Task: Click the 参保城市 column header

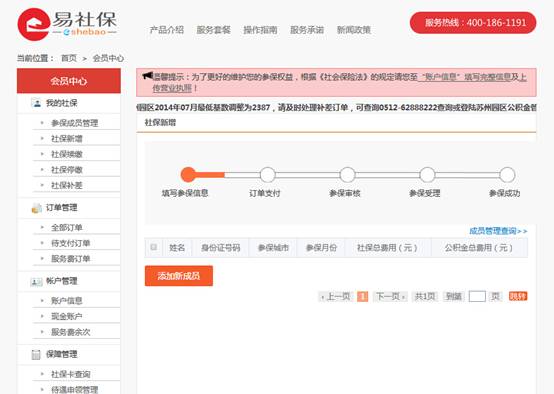Action: (273, 247)
